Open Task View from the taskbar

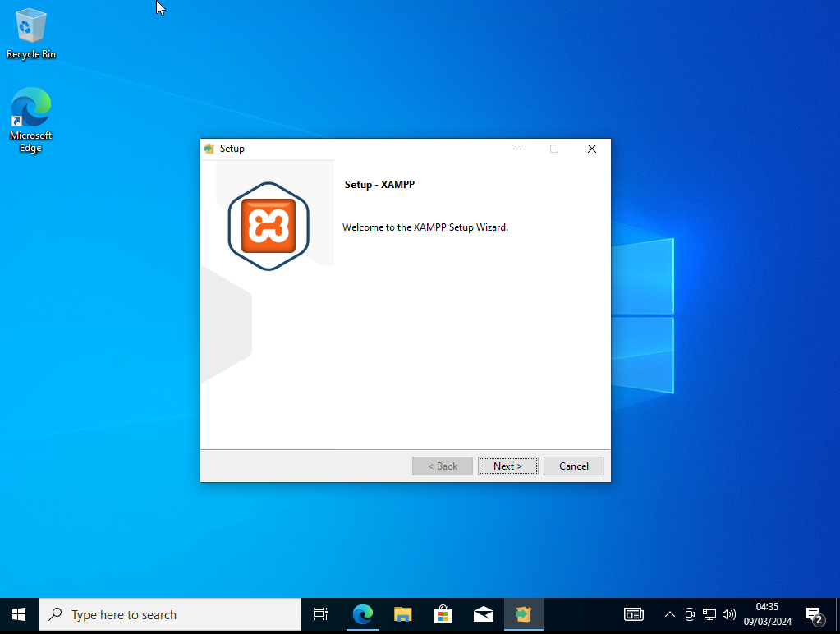pyautogui.click(x=321, y=614)
